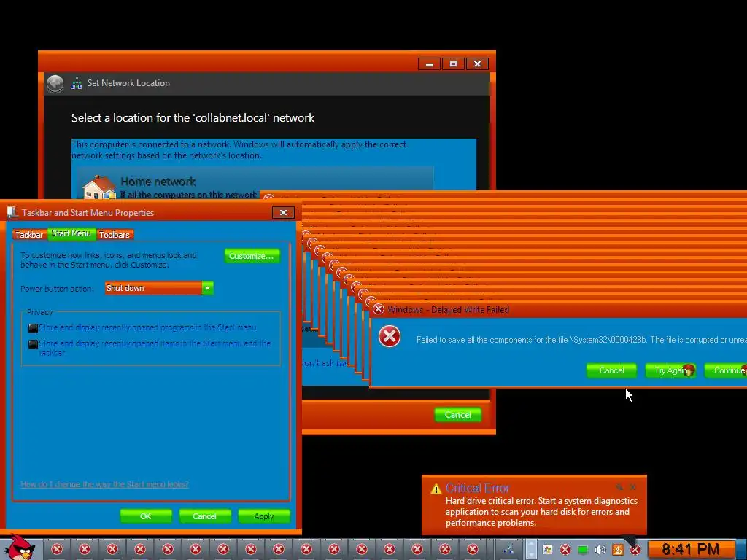Click the large red error icon in Delayed Write dialog
The image size is (747, 560).
point(390,336)
